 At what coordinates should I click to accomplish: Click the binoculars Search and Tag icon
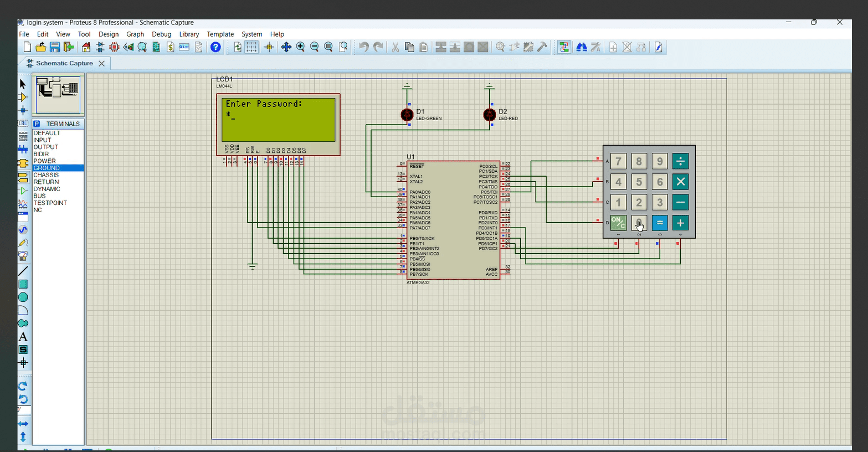pos(581,47)
